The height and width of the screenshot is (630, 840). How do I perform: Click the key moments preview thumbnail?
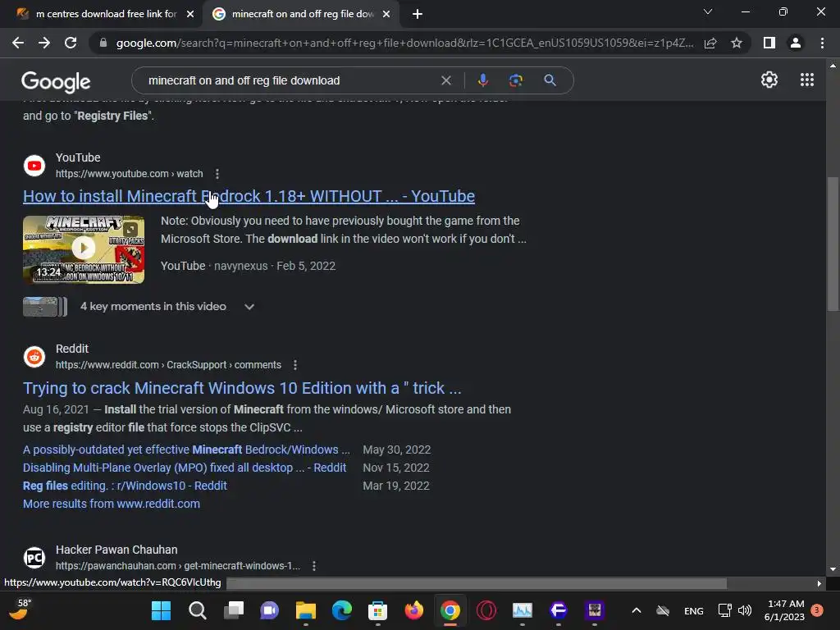tap(45, 307)
